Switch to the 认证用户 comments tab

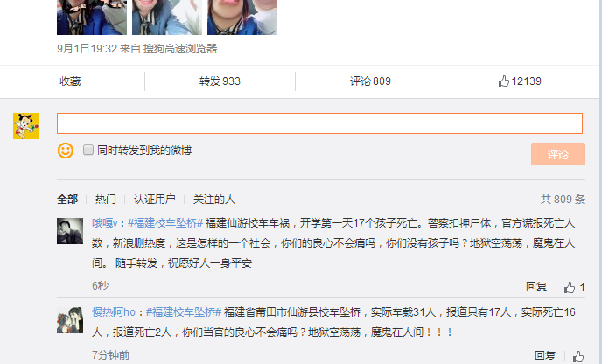pos(154,199)
